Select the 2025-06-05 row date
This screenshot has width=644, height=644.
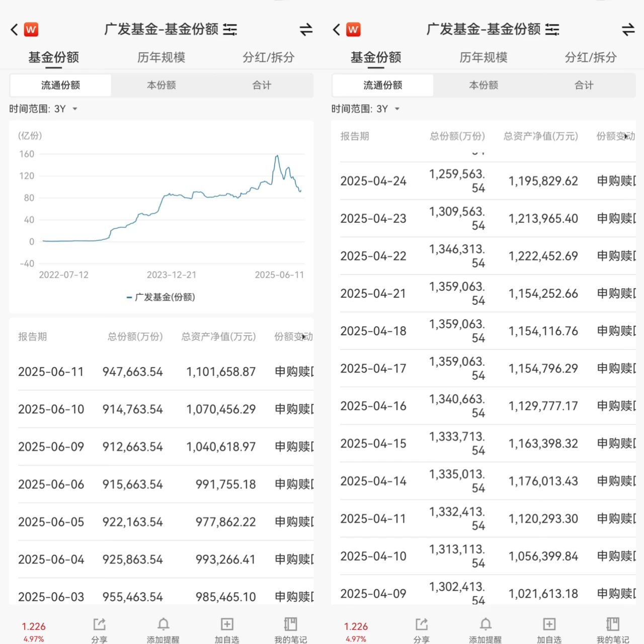point(51,522)
